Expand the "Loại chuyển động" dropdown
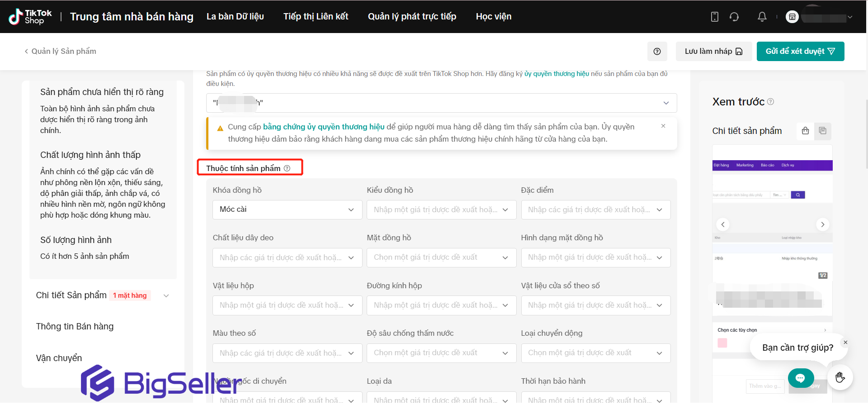868x405 pixels. [595, 353]
